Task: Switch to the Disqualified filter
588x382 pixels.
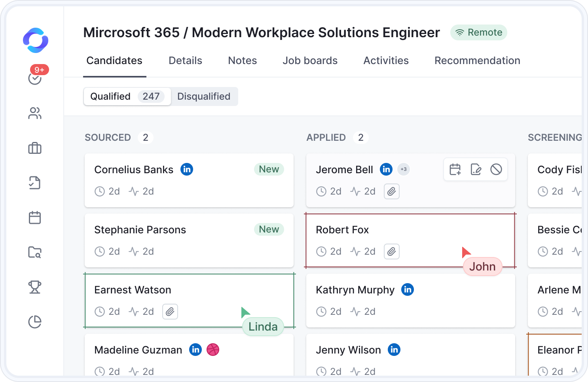Action: (204, 96)
